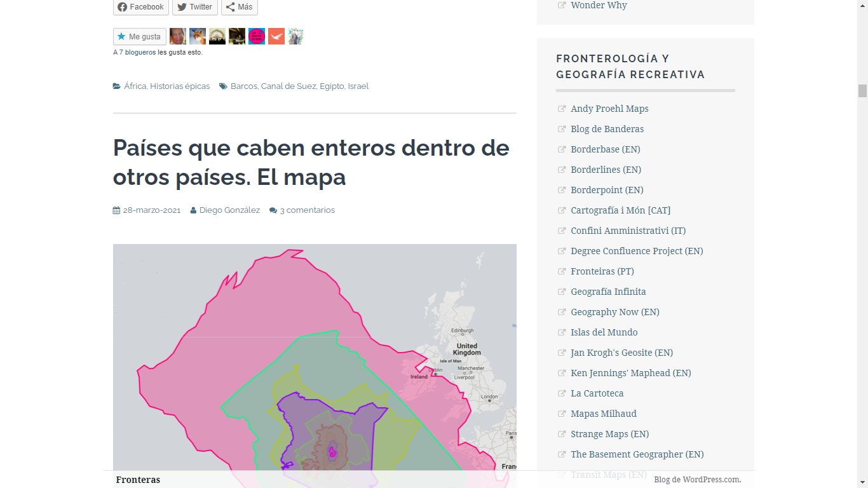Image resolution: width=868 pixels, height=488 pixels.
Task: Open the liker avatar showing a fox
Action: tap(198, 36)
